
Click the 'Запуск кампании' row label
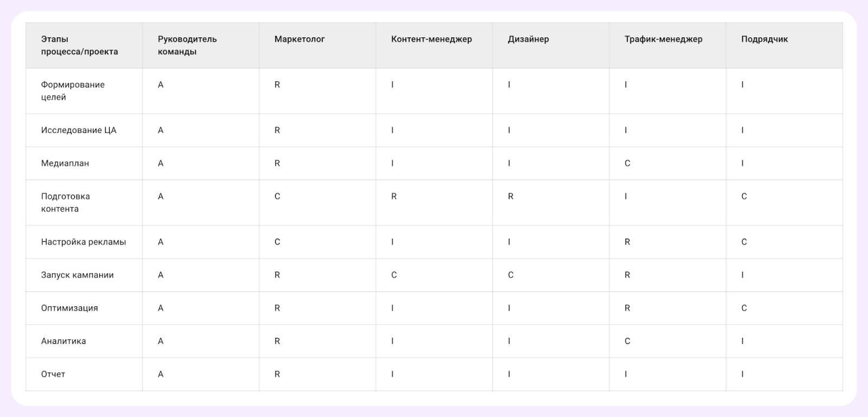(x=78, y=275)
